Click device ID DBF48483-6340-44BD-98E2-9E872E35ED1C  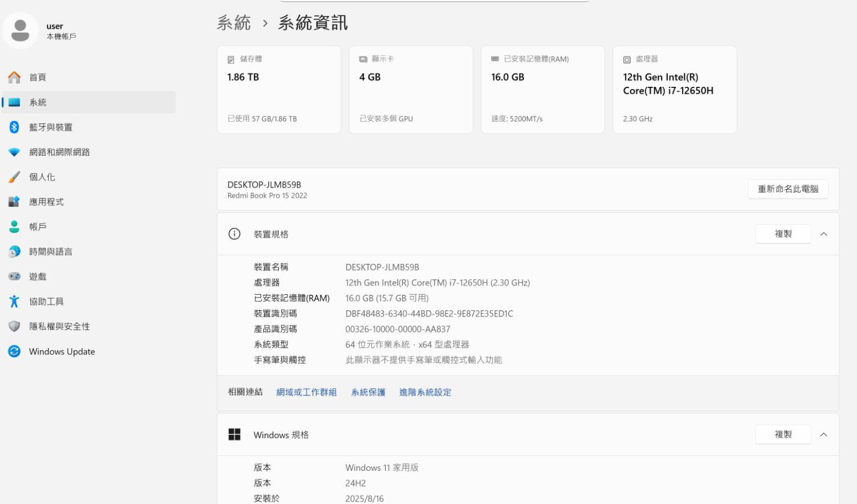tap(429, 313)
